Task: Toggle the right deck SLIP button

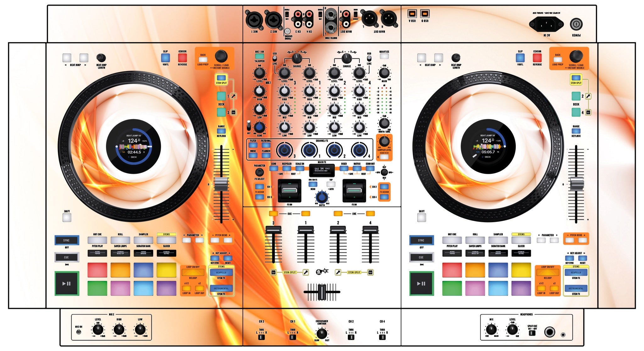Action: (520, 58)
